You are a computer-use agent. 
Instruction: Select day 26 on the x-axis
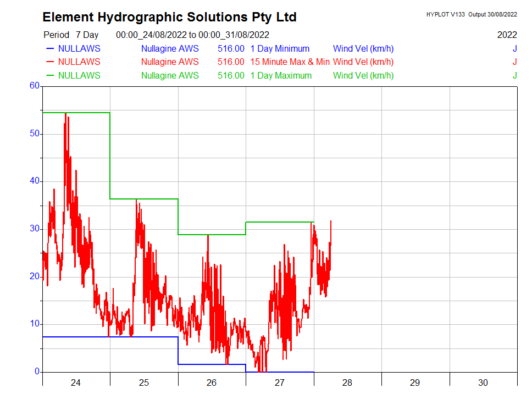pyautogui.click(x=212, y=383)
